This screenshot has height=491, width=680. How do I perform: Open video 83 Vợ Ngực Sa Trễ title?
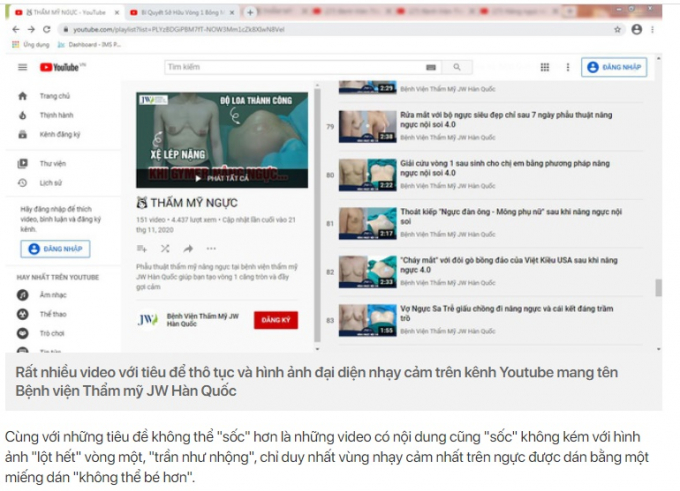coord(507,314)
